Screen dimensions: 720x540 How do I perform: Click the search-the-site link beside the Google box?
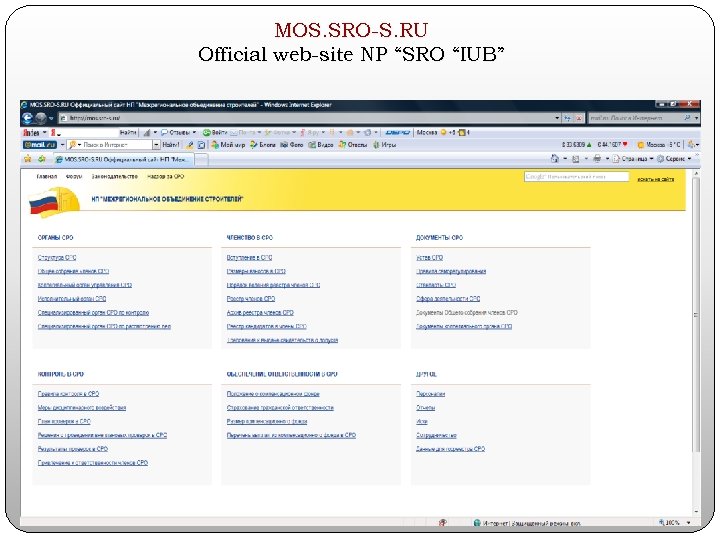tap(655, 179)
